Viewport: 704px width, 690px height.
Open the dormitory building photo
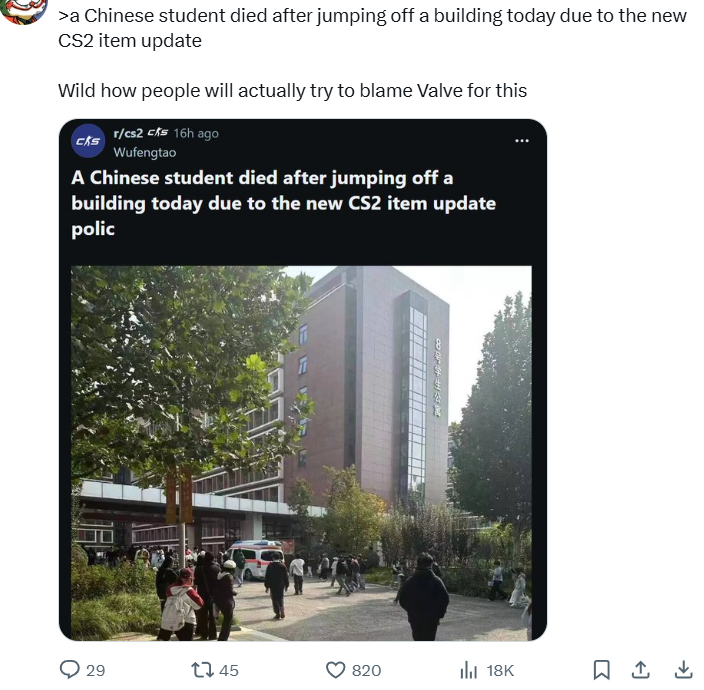[x=301, y=453]
